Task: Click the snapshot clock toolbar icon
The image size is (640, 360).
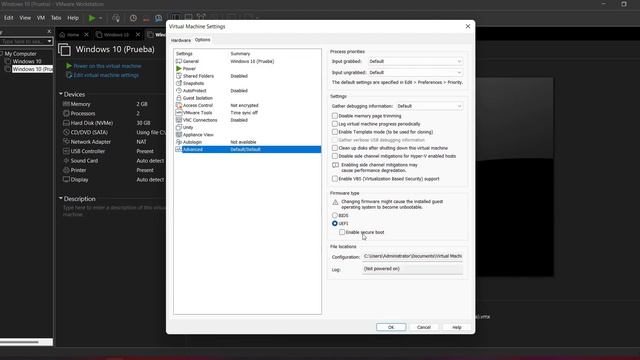Action: [133, 18]
